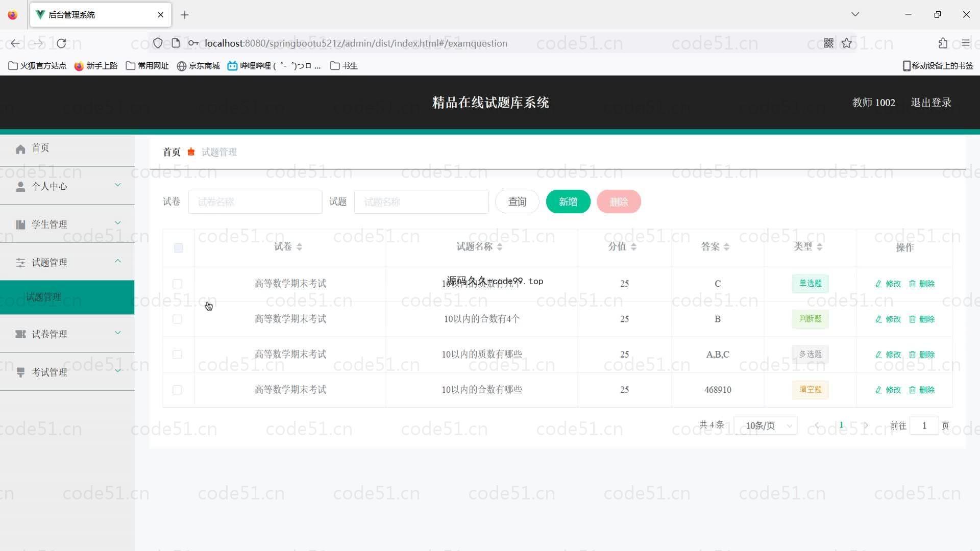The image size is (980, 551).
Task: Click the pink 删除 batch button
Action: tap(619, 202)
